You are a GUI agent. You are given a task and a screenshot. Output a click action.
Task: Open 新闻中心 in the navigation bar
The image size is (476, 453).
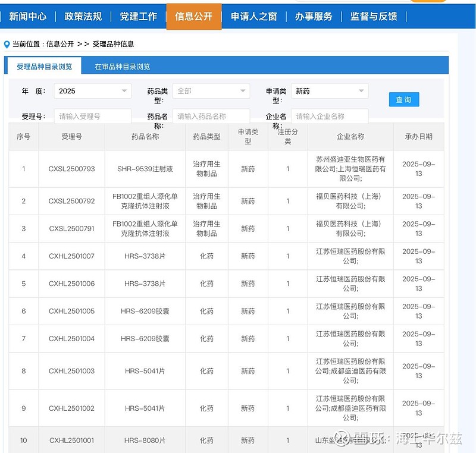point(27,17)
